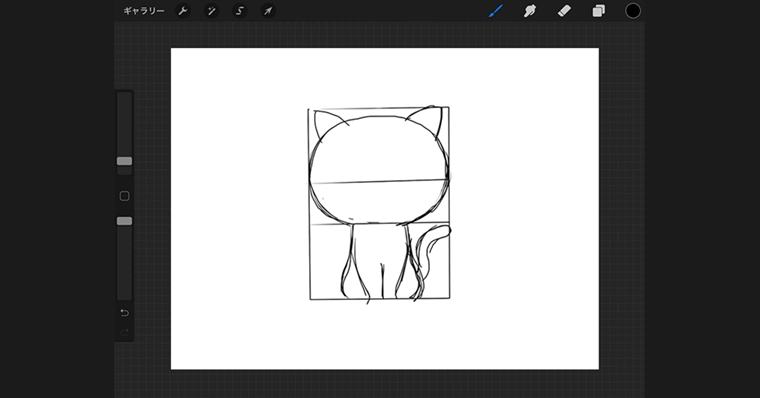Open the Actions wrench menu
Image resolution: width=760 pixels, height=398 pixels.
coord(183,11)
